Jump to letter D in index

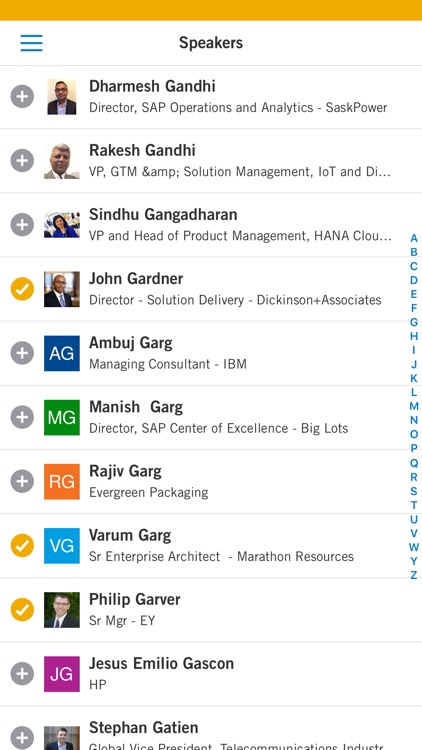coord(414,280)
